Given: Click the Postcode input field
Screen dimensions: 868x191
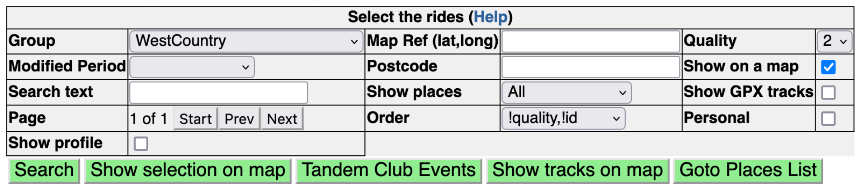Looking at the screenshot, I should 590,67.
